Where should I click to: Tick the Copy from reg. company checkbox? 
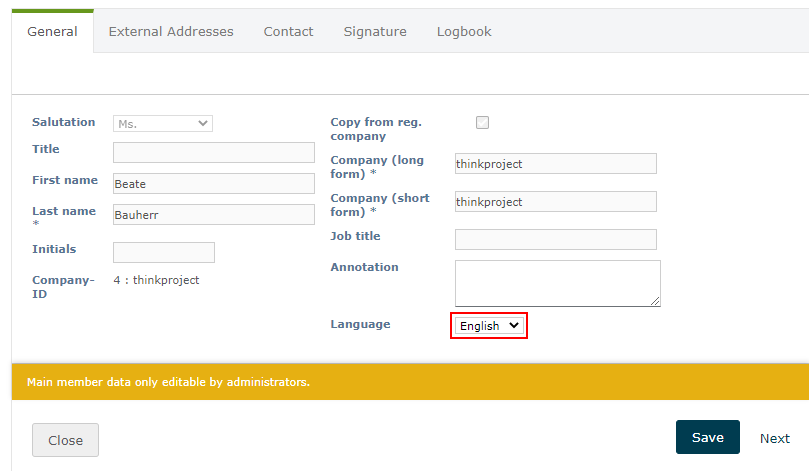(x=482, y=123)
